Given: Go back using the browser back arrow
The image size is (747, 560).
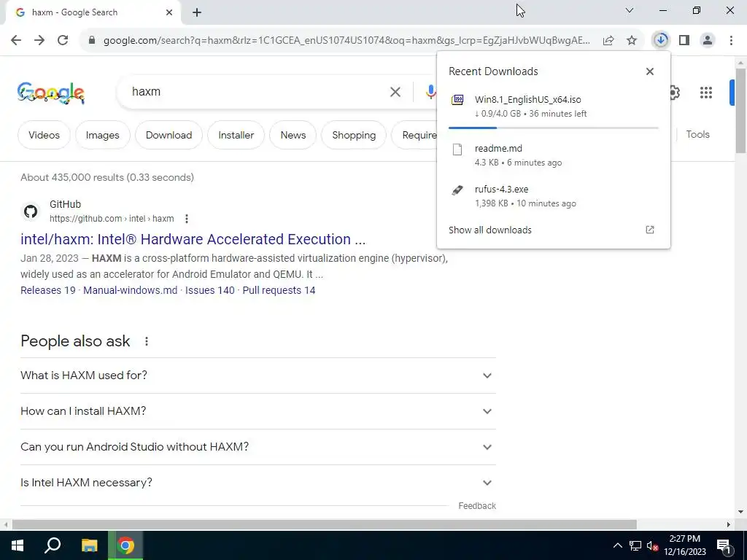Looking at the screenshot, I should [16, 41].
